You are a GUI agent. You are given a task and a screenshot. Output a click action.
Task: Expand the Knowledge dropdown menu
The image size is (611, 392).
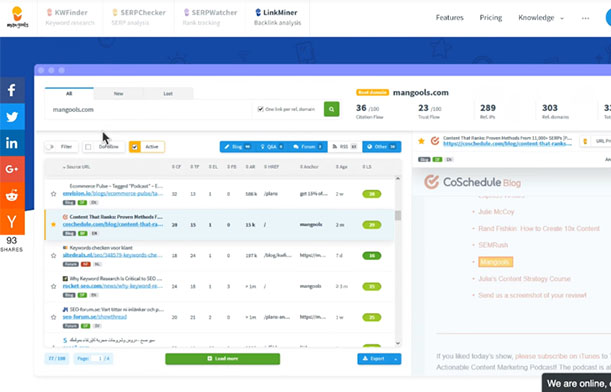(541, 18)
